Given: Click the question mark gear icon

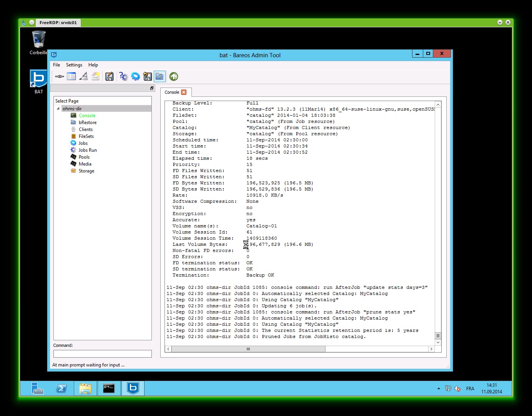Looking at the screenshot, I should (123, 76).
